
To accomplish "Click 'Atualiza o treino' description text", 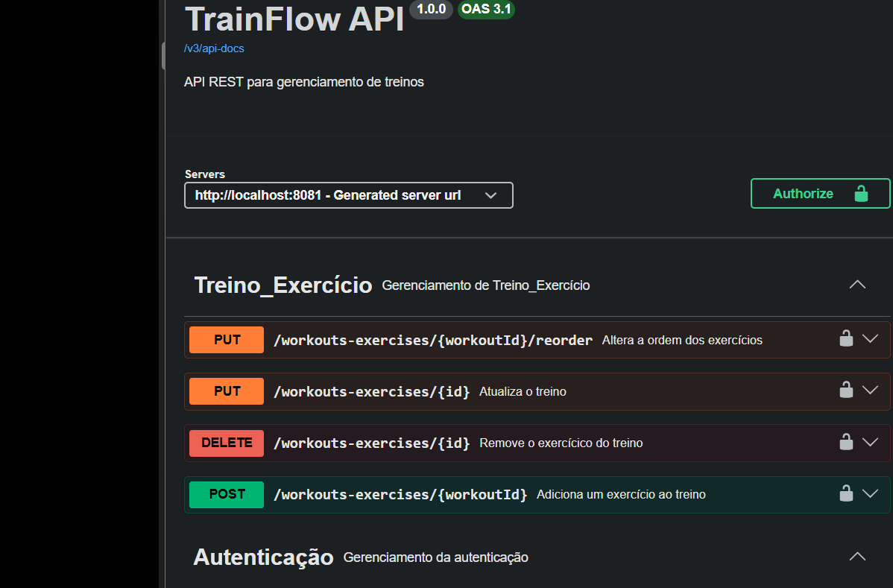I will point(523,391).
